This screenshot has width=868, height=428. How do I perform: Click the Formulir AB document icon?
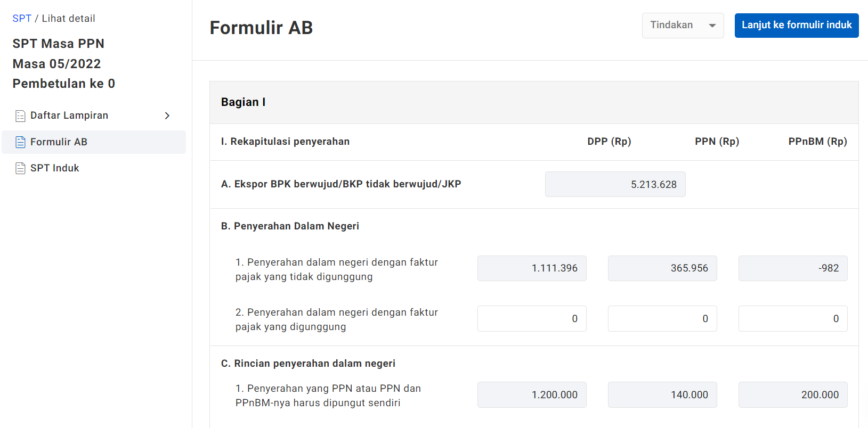[x=20, y=142]
